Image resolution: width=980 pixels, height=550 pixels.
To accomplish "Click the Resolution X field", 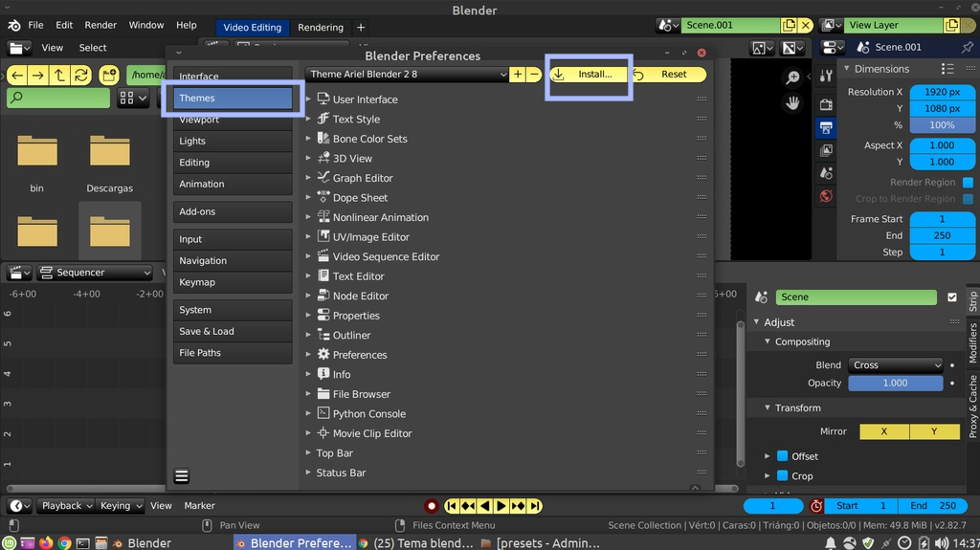I will [x=942, y=92].
